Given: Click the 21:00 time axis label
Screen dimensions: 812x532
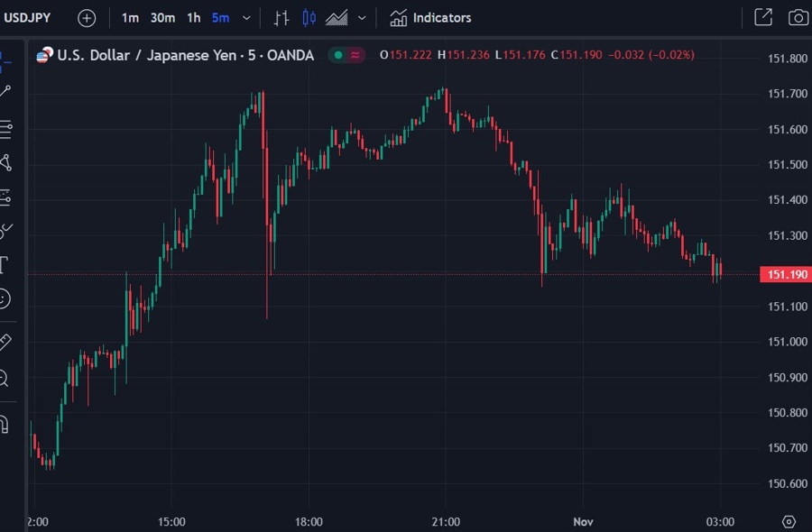Looking at the screenshot, I should tap(446, 522).
